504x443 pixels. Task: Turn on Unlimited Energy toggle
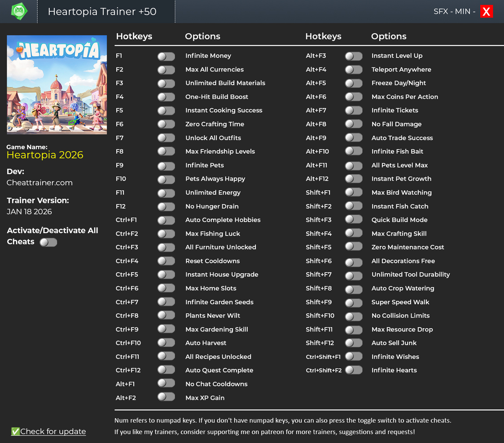coord(166,193)
